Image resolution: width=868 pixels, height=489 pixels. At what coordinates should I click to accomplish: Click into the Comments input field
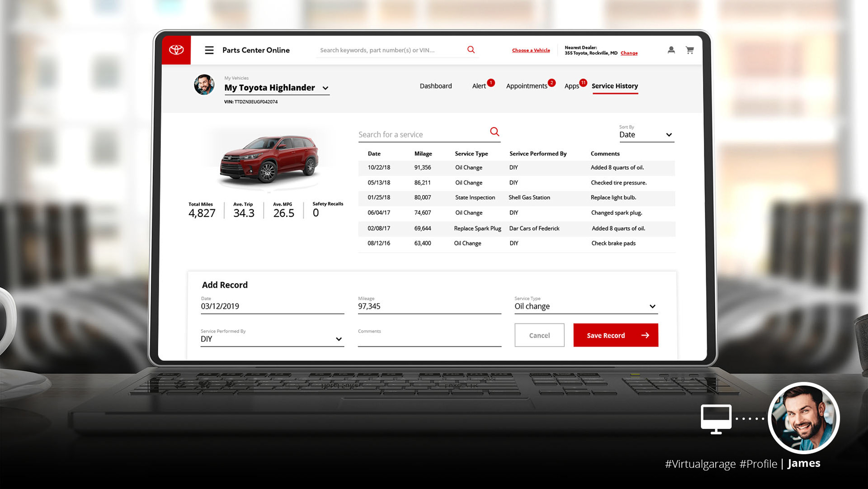pyautogui.click(x=429, y=340)
